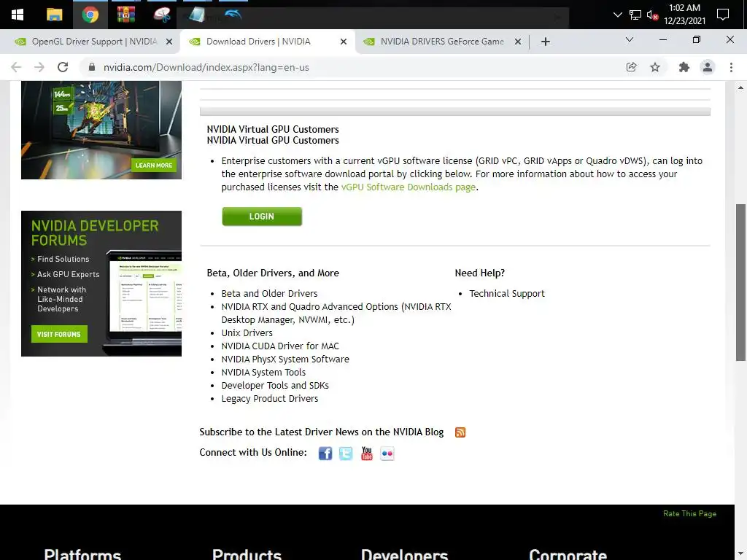Click the orange RSS feed icon
Viewport: 747px width, 560px height.
(x=460, y=432)
